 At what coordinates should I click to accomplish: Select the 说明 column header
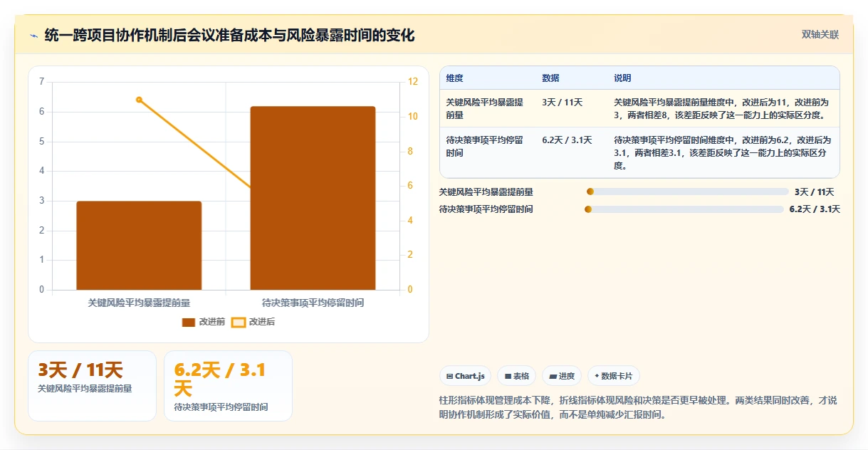coord(622,78)
